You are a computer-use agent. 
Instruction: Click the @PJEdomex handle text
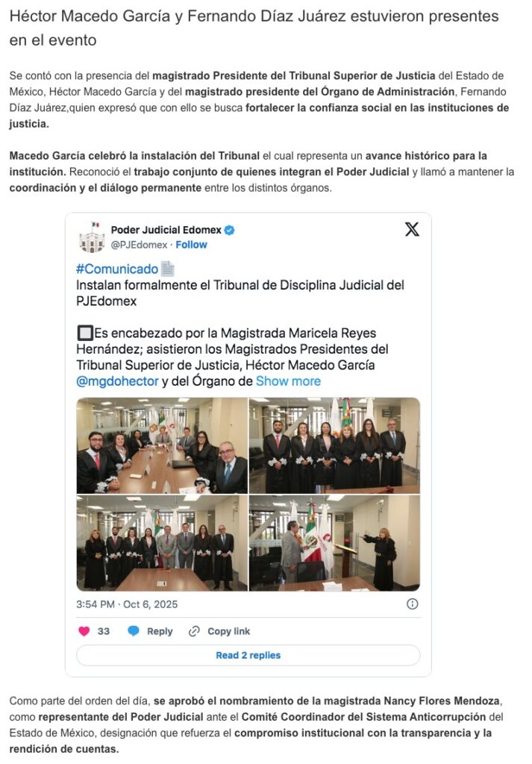(139, 245)
